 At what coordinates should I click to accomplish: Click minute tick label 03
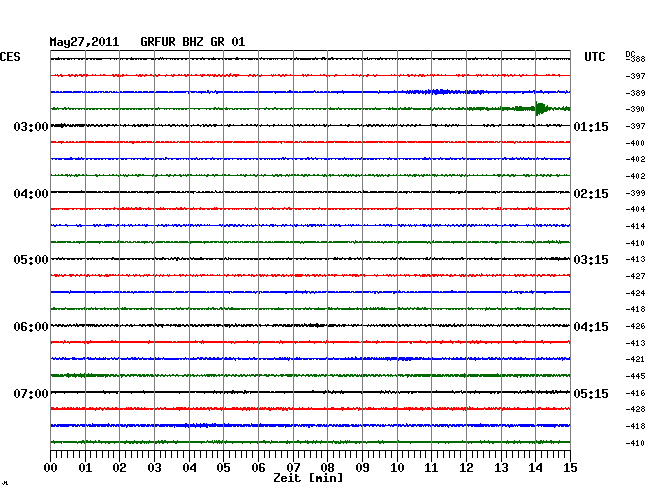click(x=154, y=467)
